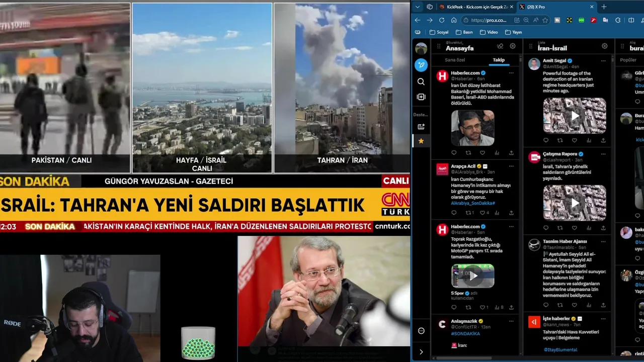The image size is (644, 362).
Task: Open Anasayfa column settings gear
Action: (x=513, y=46)
